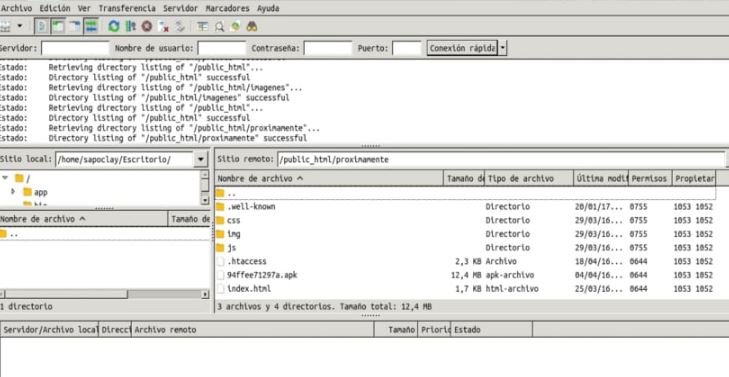Open the Site Manager dropdown arrow
The image size is (729, 377).
(x=20, y=26)
